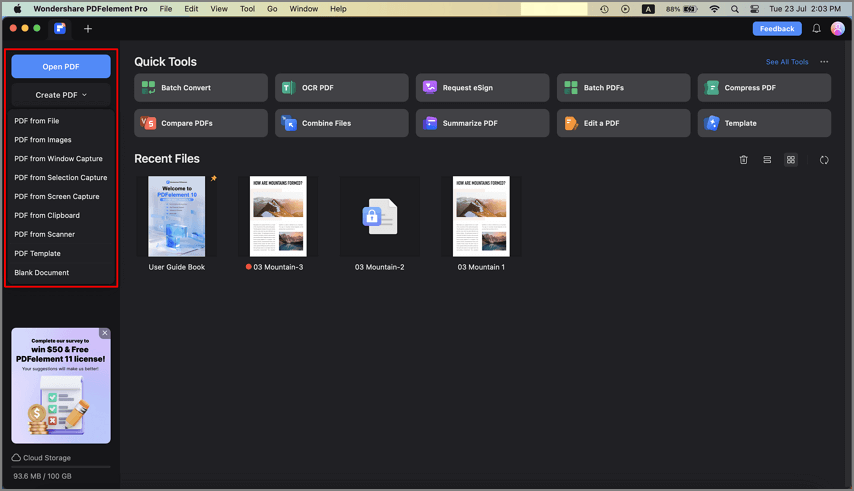
Task: Close the survey promo banner
Action: (x=105, y=333)
